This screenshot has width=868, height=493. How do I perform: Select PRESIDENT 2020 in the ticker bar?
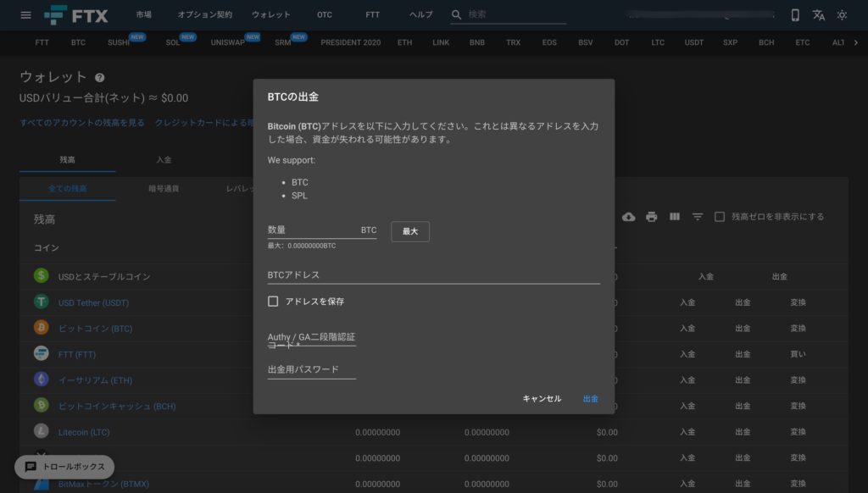click(x=350, y=42)
